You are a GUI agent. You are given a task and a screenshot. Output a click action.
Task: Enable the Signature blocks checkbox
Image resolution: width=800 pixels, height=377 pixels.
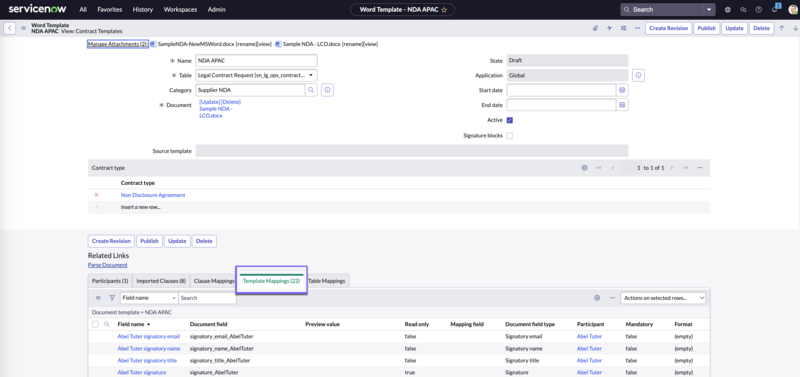click(x=510, y=136)
